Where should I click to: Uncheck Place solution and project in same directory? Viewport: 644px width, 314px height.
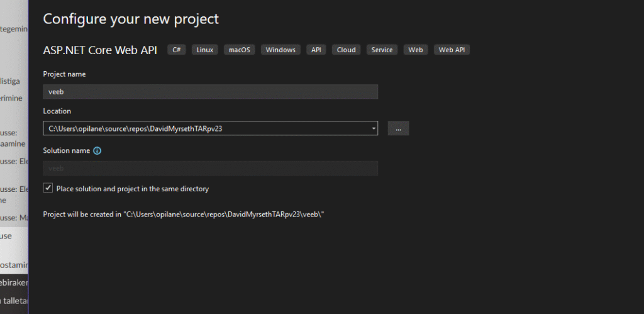48,188
